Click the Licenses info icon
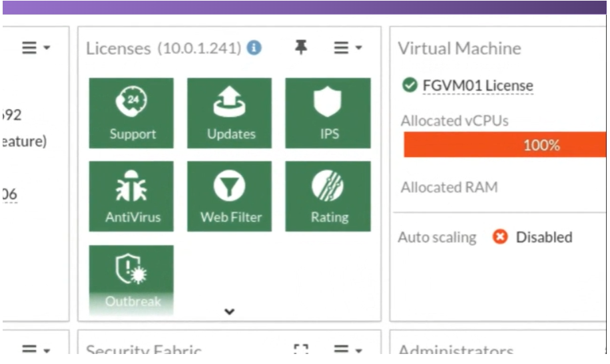 click(x=254, y=48)
